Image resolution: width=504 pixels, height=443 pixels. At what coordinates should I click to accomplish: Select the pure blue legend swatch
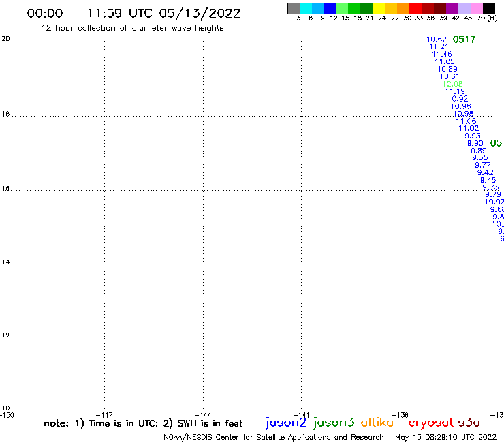point(330,8)
